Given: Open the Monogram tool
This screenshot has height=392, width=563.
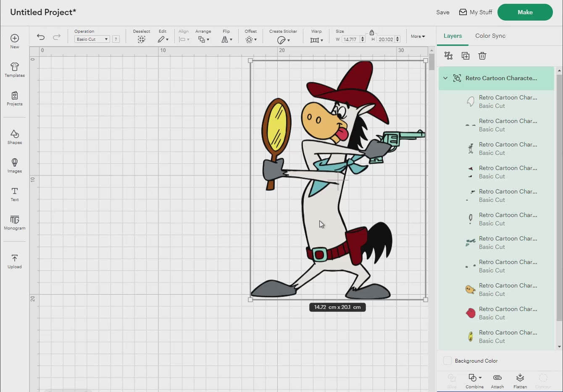Looking at the screenshot, I should (15, 222).
